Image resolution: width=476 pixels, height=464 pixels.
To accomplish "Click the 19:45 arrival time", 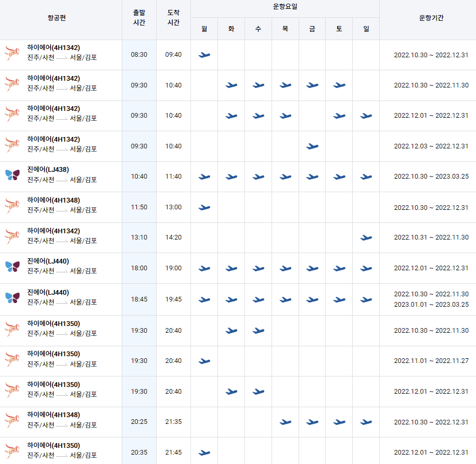I will click(x=173, y=299).
